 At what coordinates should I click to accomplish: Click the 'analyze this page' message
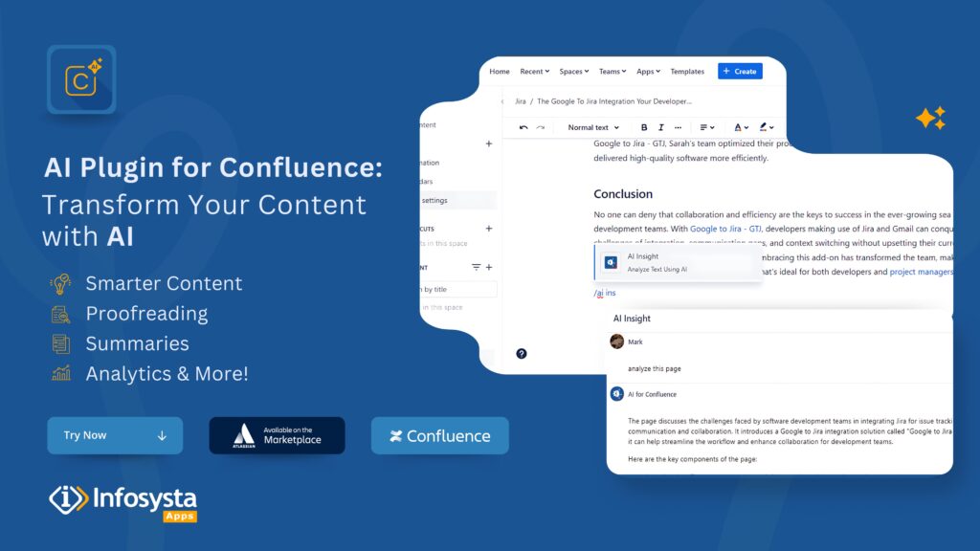(655, 368)
